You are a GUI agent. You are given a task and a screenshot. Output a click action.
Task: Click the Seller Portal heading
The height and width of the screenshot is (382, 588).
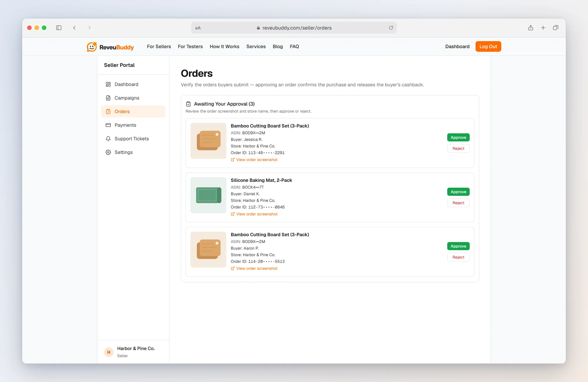[x=119, y=65]
